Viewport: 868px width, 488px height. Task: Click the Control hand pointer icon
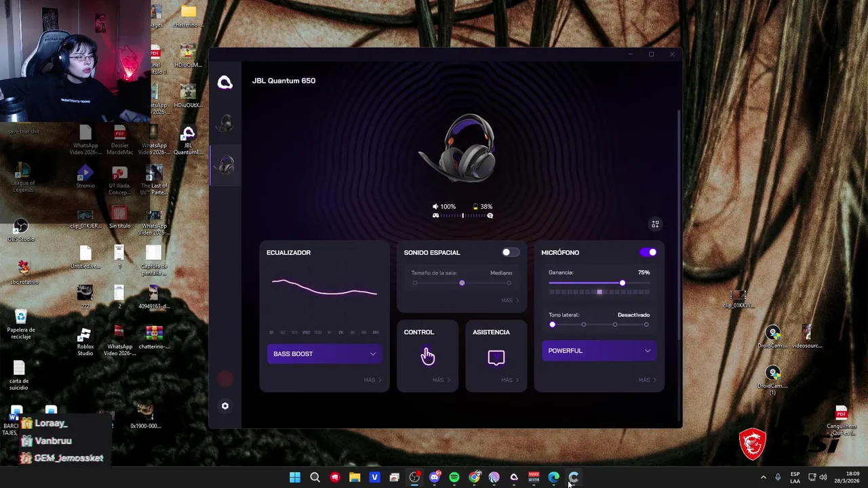(427, 357)
